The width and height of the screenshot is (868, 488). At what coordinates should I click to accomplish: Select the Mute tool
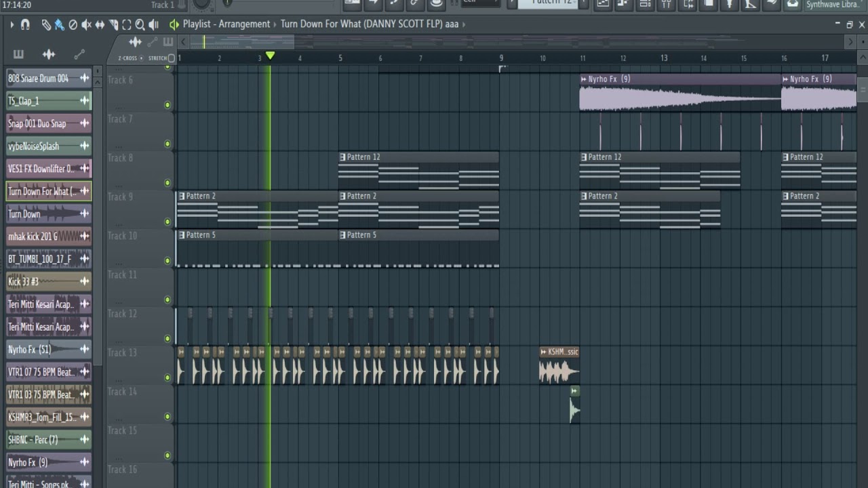[x=87, y=24]
